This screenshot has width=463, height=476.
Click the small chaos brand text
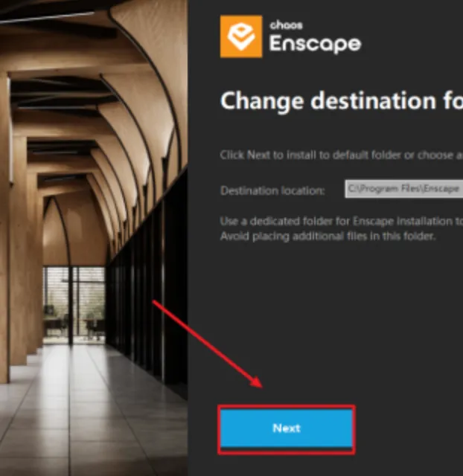[286, 25]
